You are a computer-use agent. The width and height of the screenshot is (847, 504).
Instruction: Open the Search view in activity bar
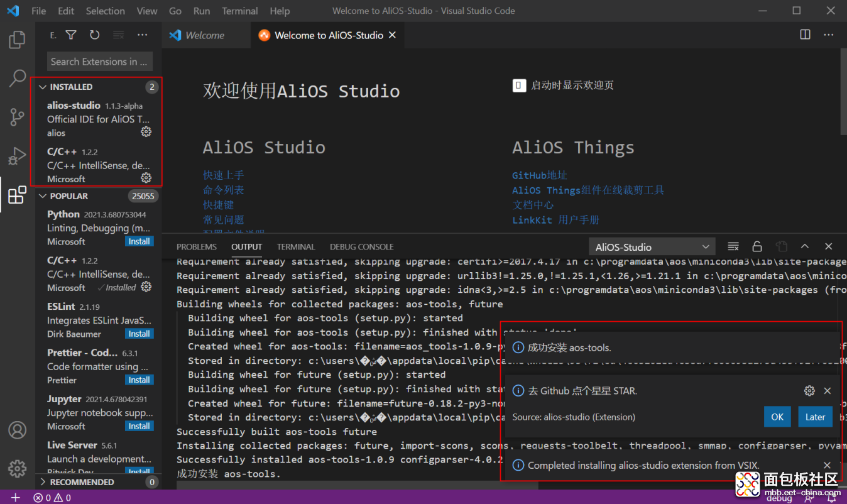[17, 78]
